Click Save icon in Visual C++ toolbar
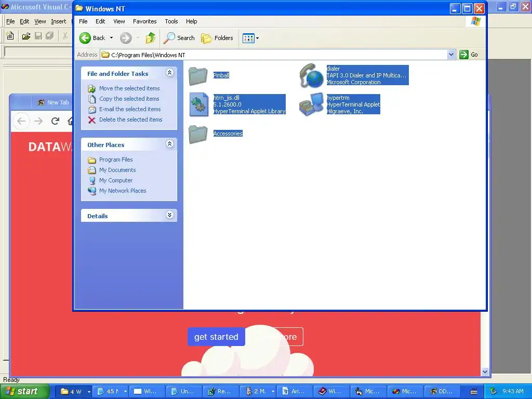The width and height of the screenshot is (532, 399). pos(38,36)
